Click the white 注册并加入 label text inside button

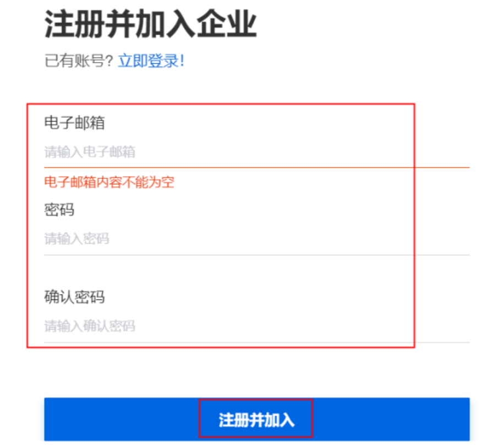256,420
